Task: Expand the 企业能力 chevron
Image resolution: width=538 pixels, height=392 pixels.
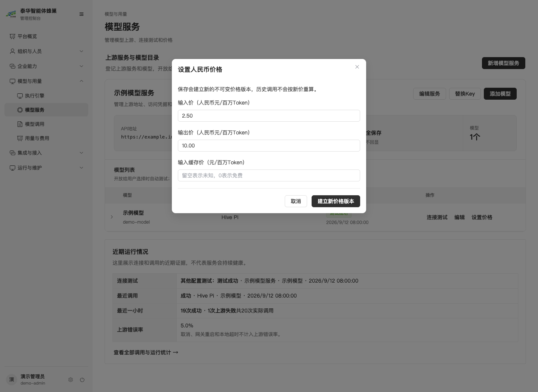Action: [81, 66]
